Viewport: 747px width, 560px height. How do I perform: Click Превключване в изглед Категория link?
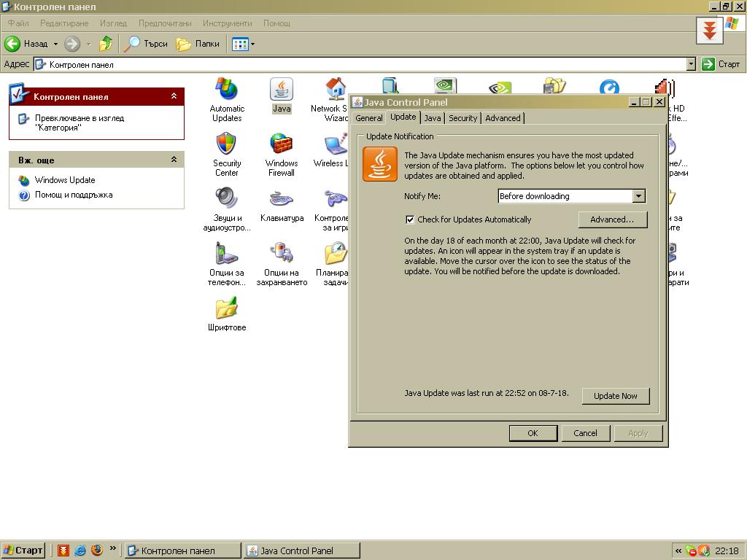(x=79, y=122)
